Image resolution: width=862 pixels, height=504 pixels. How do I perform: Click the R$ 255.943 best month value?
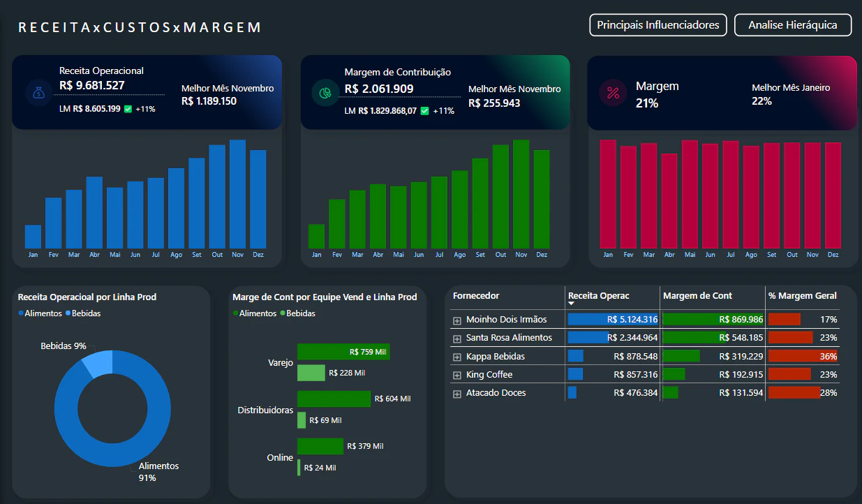(x=494, y=103)
